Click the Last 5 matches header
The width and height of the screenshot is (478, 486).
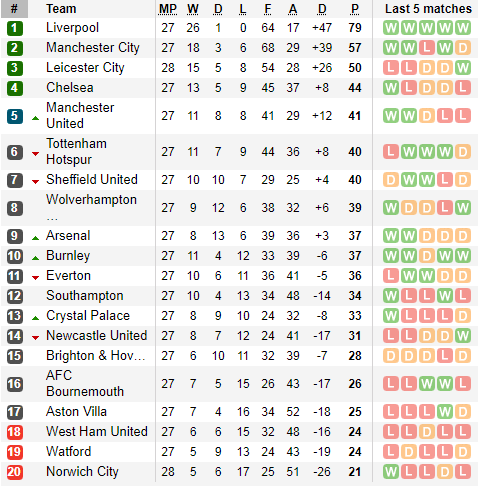click(x=428, y=9)
